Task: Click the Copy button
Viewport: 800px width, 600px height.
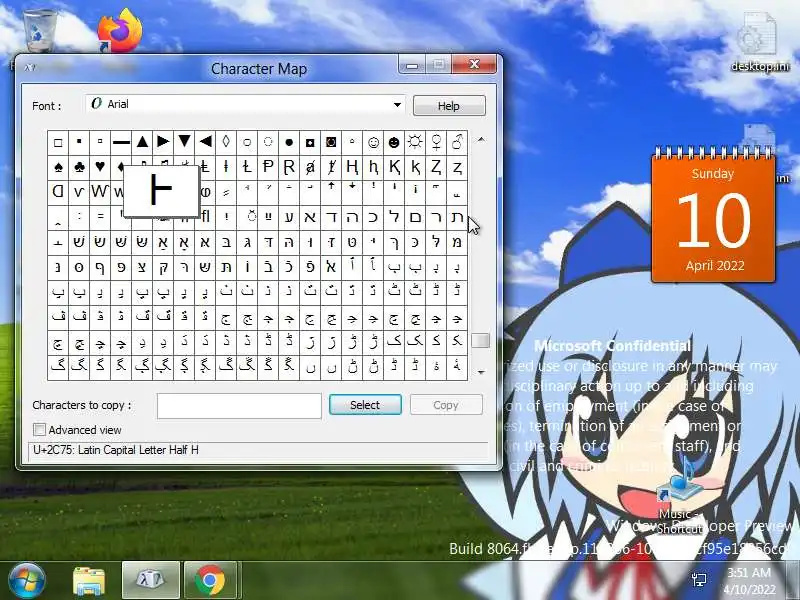Action: (x=446, y=405)
